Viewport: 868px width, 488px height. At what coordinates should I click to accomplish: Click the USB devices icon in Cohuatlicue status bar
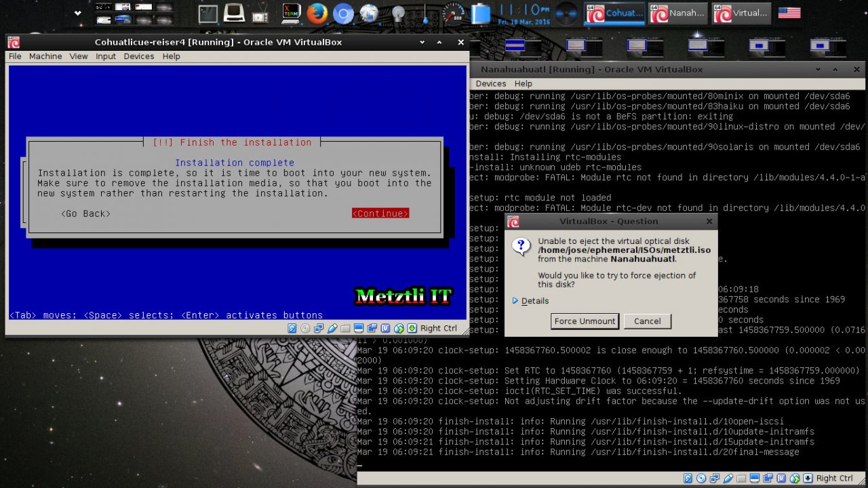332,328
